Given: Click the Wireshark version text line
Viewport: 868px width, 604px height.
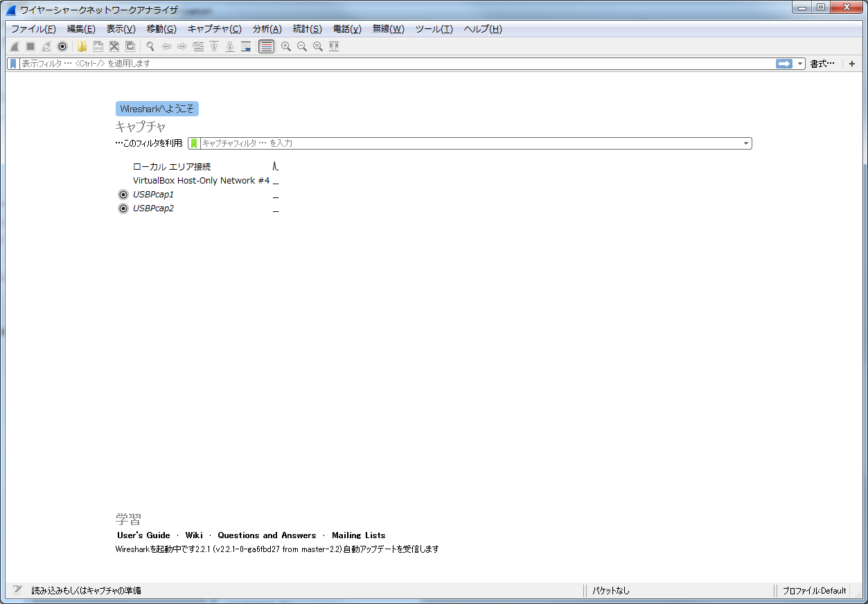Looking at the screenshot, I should [277, 549].
